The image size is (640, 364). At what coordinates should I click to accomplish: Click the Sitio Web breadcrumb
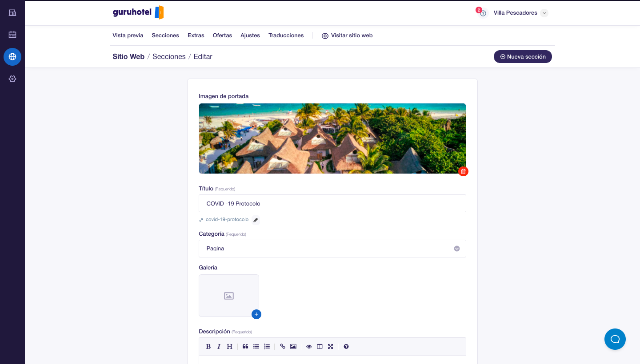tap(128, 57)
